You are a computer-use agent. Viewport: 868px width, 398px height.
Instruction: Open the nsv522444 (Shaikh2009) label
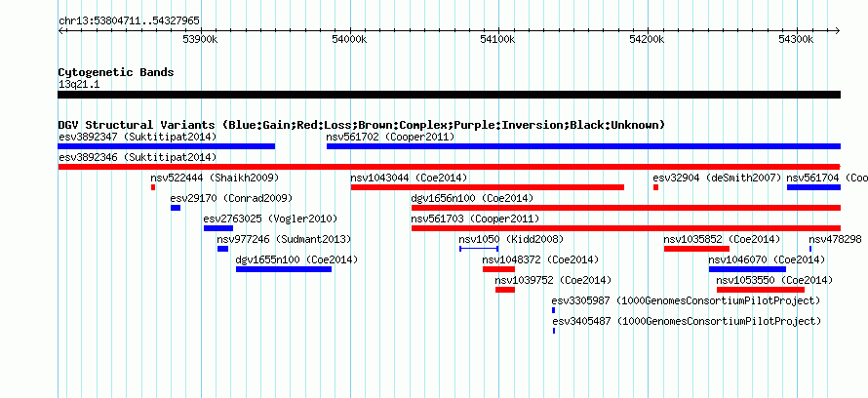pos(215,178)
